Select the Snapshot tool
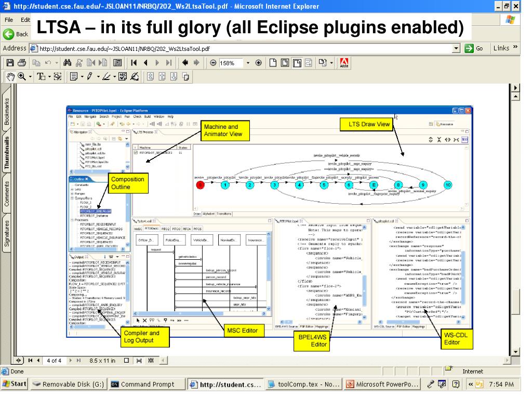The height and width of the screenshot is (399, 532). pyautogui.click(x=58, y=77)
